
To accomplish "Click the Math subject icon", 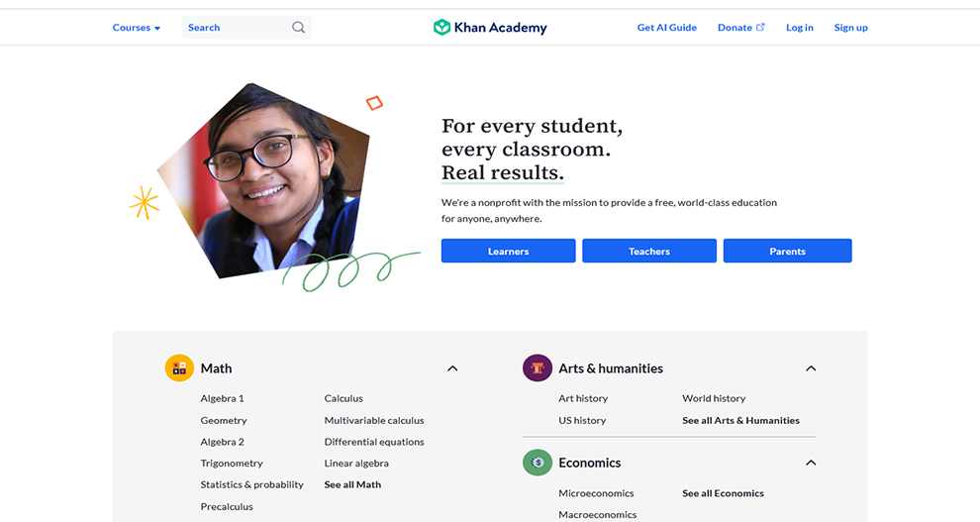I will pyautogui.click(x=179, y=367).
